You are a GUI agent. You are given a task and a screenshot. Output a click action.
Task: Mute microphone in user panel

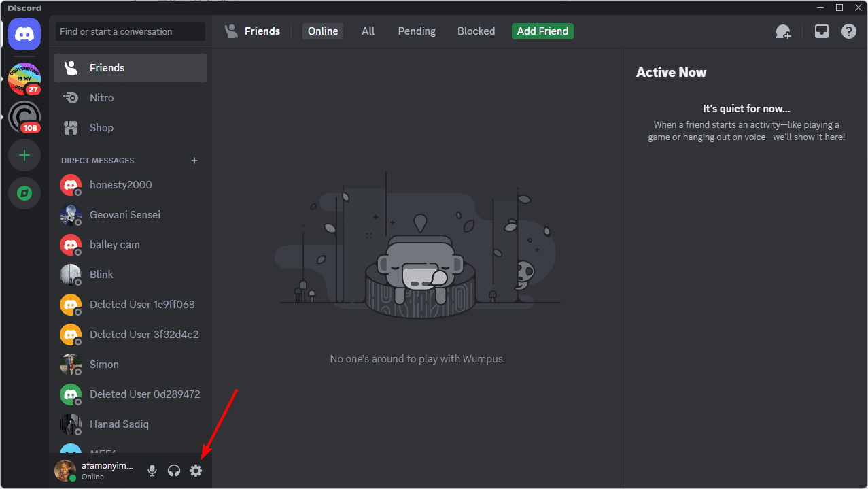152,471
